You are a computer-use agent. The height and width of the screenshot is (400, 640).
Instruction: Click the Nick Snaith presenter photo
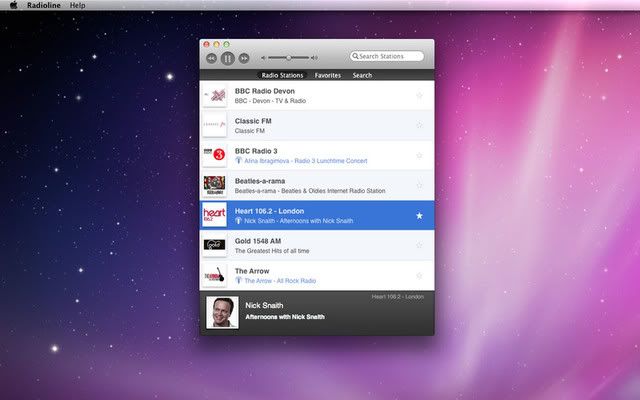tap(222, 313)
